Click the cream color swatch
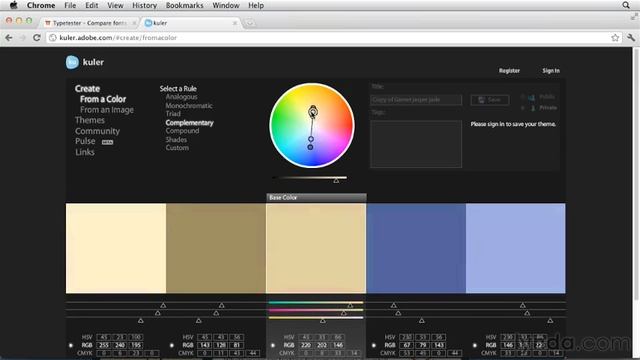The height and width of the screenshot is (360, 640). coord(116,248)
